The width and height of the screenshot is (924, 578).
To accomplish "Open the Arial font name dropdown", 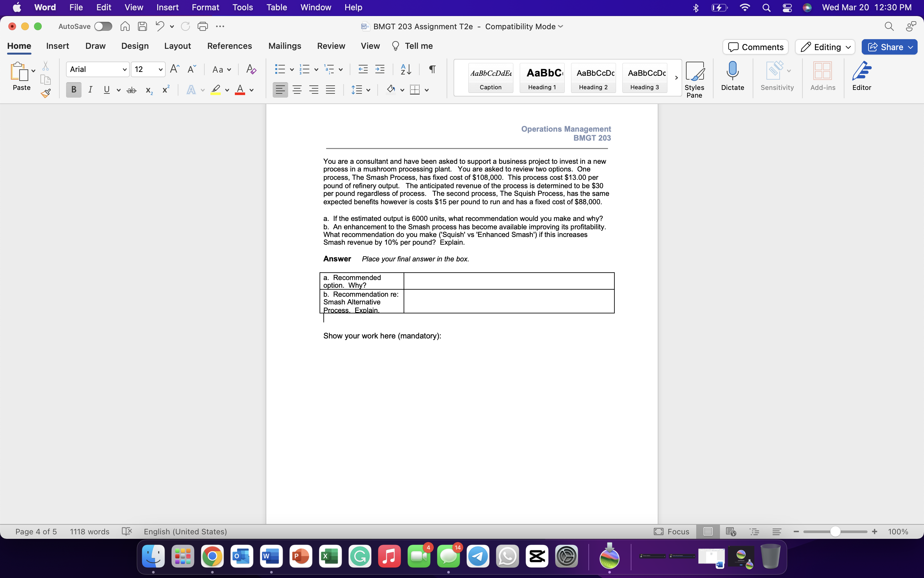I will click(124, 70).
